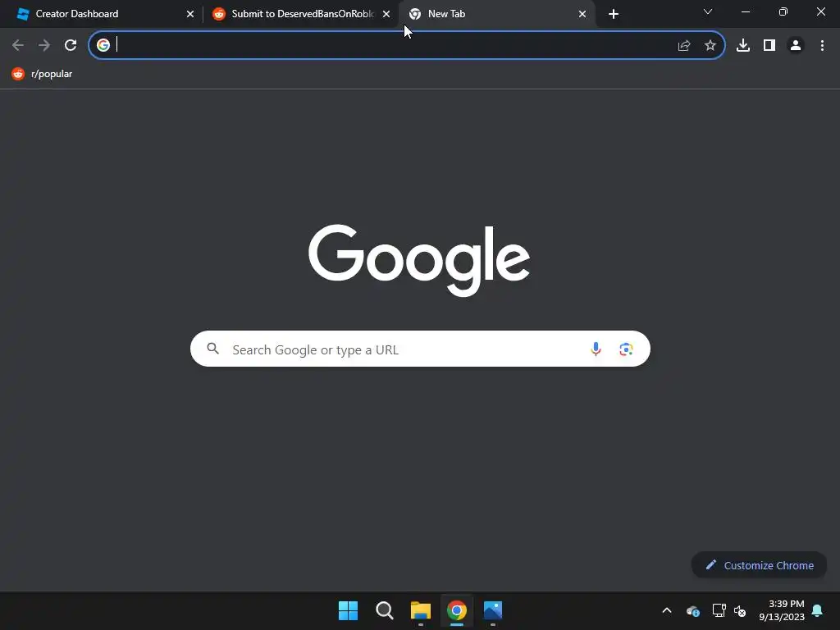Screen dimensions: 840x630
Task: Open network settings from tray icon
Action: tap(719, 610)
